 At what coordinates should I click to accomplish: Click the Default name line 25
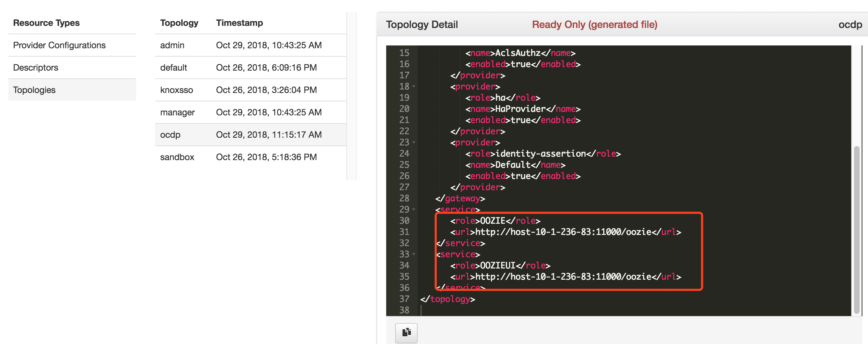pos(515,165)
